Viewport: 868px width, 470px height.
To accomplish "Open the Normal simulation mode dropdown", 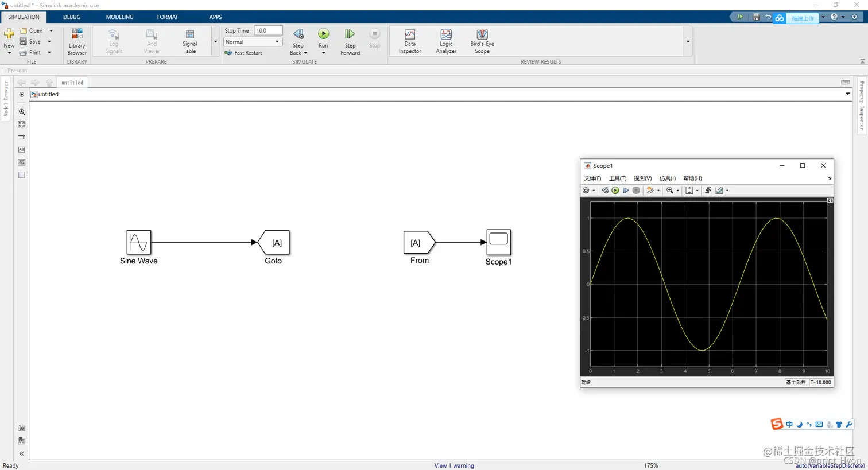I will [x=253, y=42].
